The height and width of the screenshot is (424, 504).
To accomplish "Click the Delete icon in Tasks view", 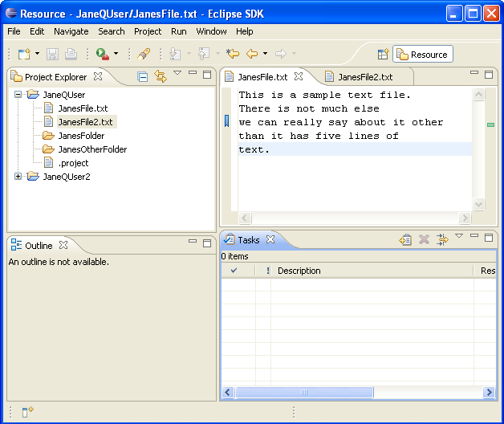I will point(424,239).
